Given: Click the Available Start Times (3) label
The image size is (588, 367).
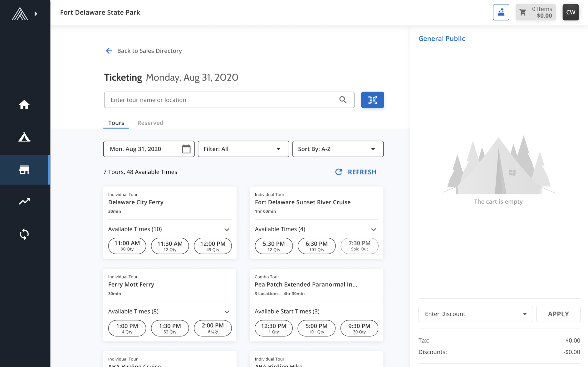Looking at the screenshot, I should click(287, 311).
